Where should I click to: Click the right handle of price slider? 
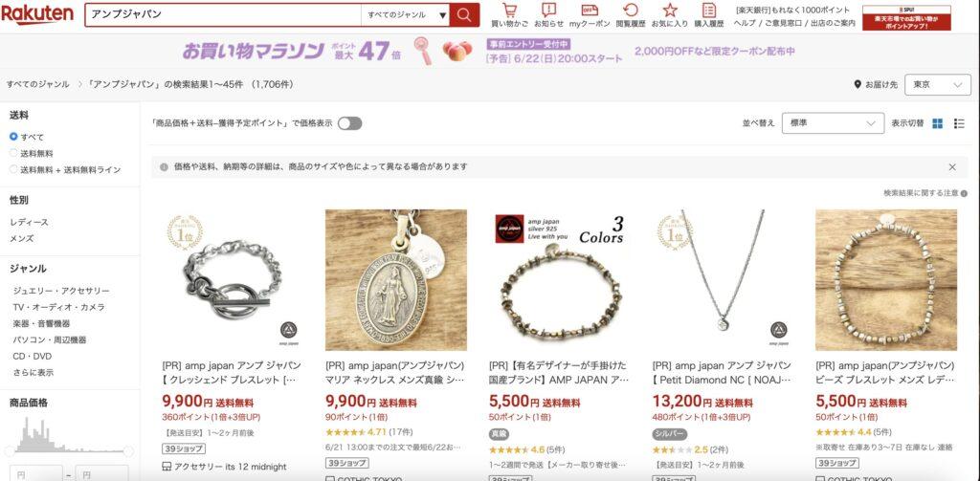(x=128, y=451)
